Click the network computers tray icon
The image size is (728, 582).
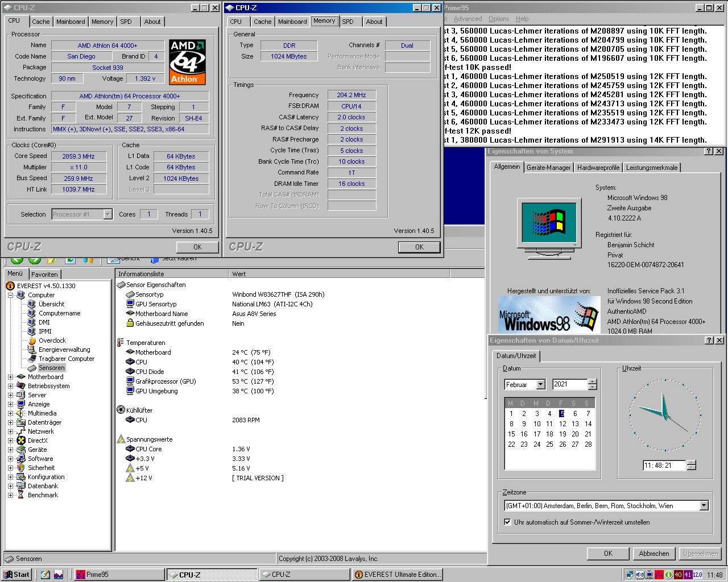630,575
